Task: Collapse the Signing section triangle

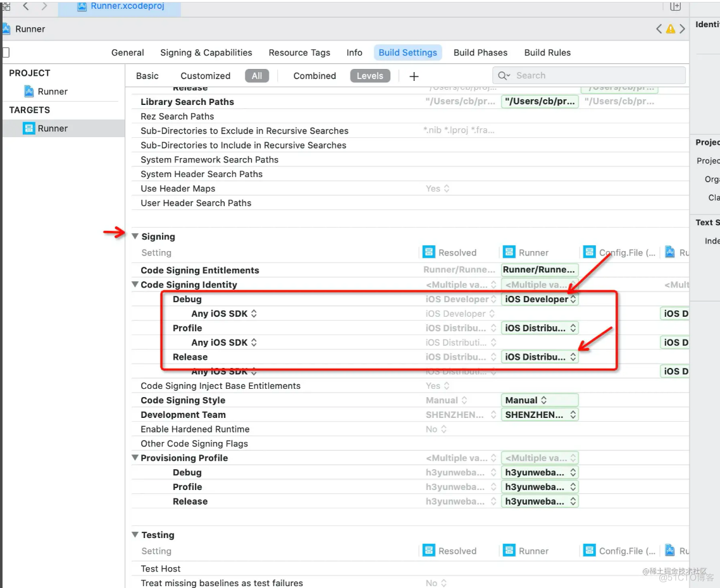Action: pos(135,236)
